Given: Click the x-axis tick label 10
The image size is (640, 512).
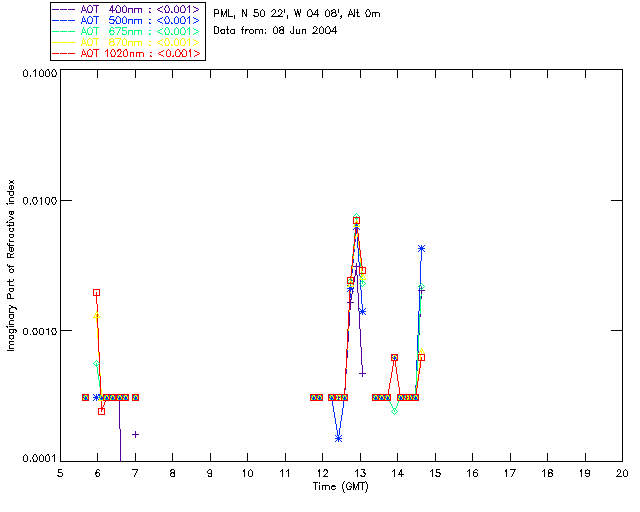Looking at the screenshot, I should tap(247, 473).
